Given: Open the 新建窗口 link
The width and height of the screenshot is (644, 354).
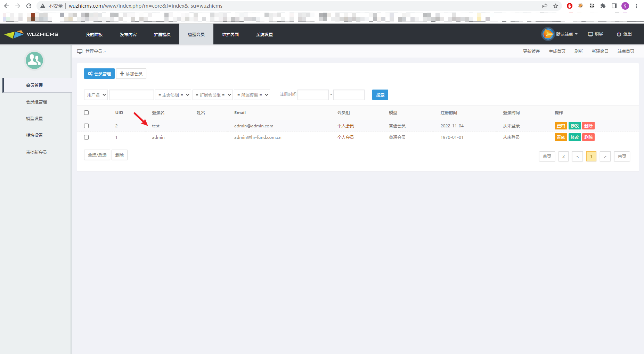Looking at the screenshot, I should (x=600, y=51).
